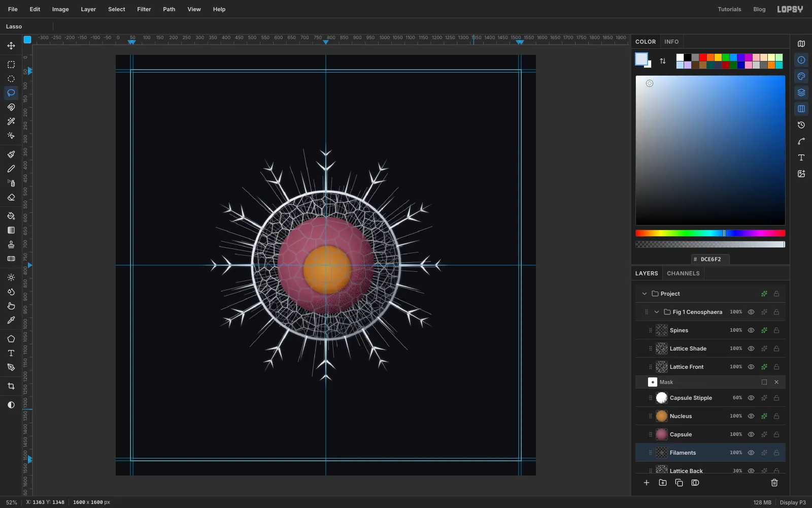Create a new layer group folder
Screen dimensions: 812x508
(663, 483)
